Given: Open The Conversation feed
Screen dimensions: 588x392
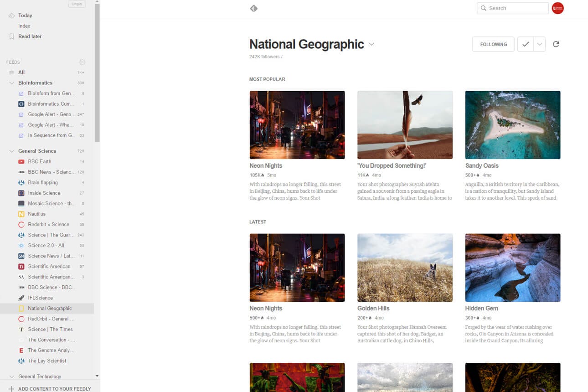Looking at the screenshot, I should [x=52, y=340].
